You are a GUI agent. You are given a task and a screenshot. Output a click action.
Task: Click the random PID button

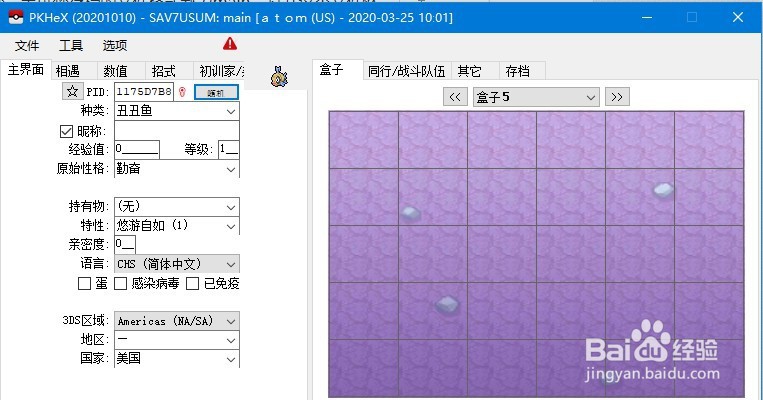[x=216, y=92]
